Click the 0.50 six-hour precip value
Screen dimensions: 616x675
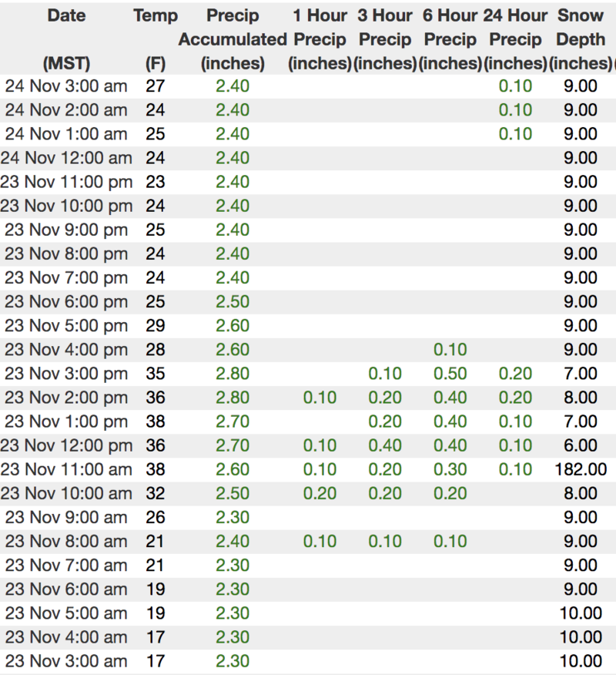point(450,374)
